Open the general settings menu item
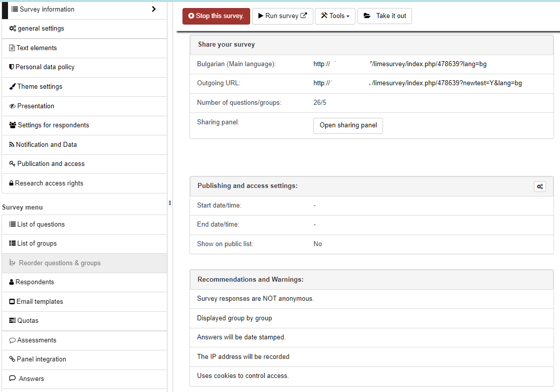The width and height of the screenshot is (560, 392). [x=84, y=29]
